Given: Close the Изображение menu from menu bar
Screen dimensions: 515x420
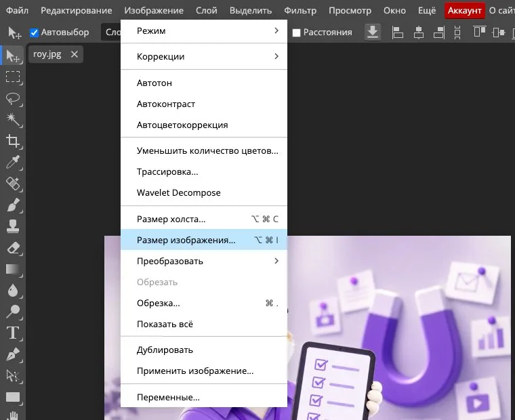Looking at the screenshot, I should (x=154, y=11).
